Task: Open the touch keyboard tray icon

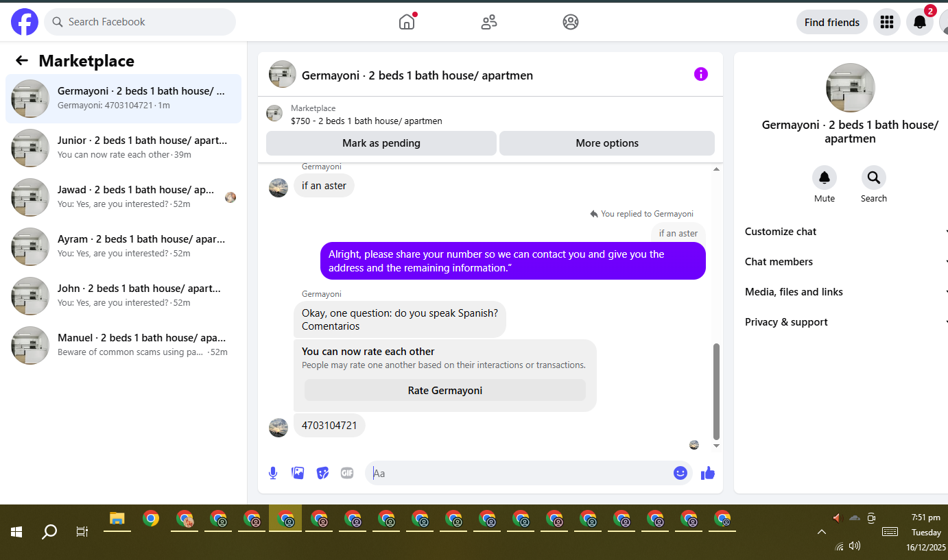Action: pyautogui.click(x=890, y=531)
